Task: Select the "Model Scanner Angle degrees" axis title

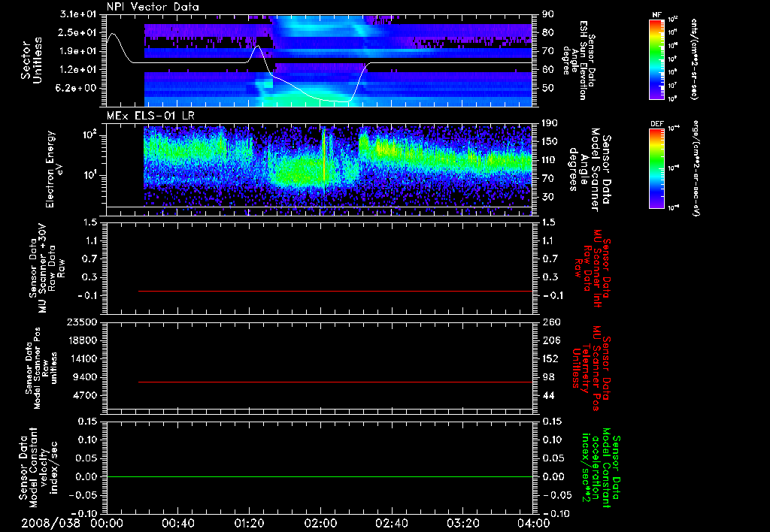Action: coord(590,170)
